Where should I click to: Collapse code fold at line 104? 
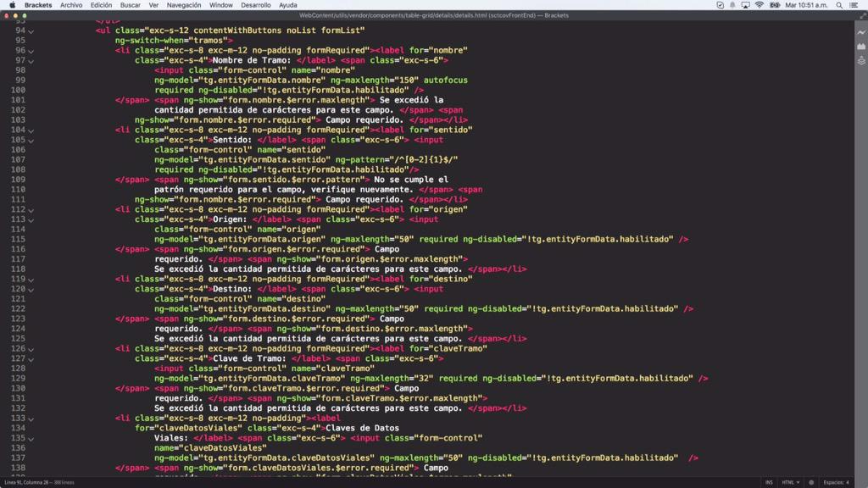[x=31, y=130]
